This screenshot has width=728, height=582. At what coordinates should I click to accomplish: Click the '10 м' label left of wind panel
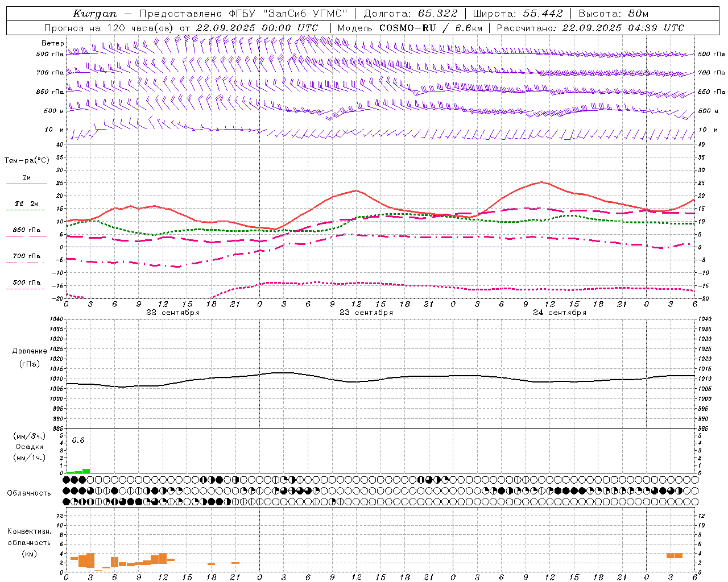click(x=55, y=130)
